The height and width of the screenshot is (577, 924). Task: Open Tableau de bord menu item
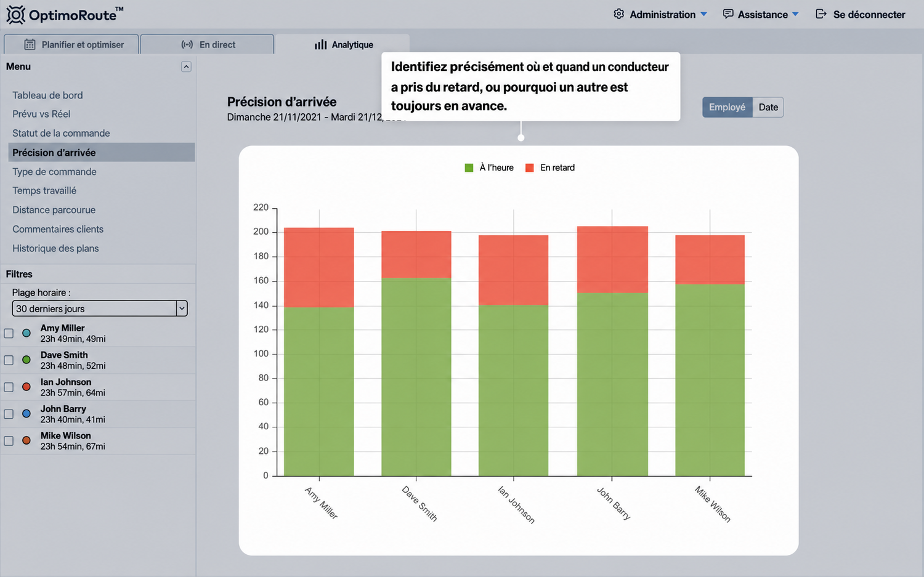click(47, 95)
